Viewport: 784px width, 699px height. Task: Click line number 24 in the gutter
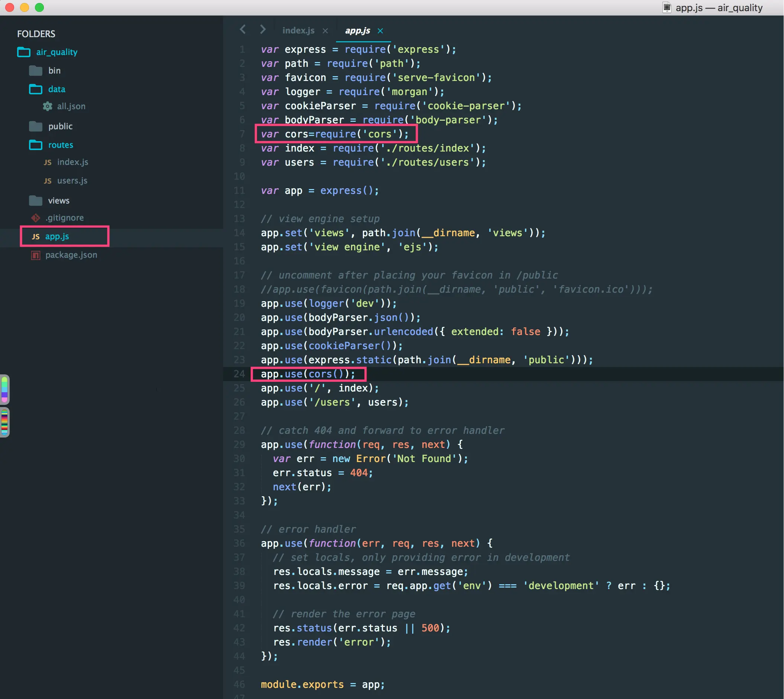239,374
